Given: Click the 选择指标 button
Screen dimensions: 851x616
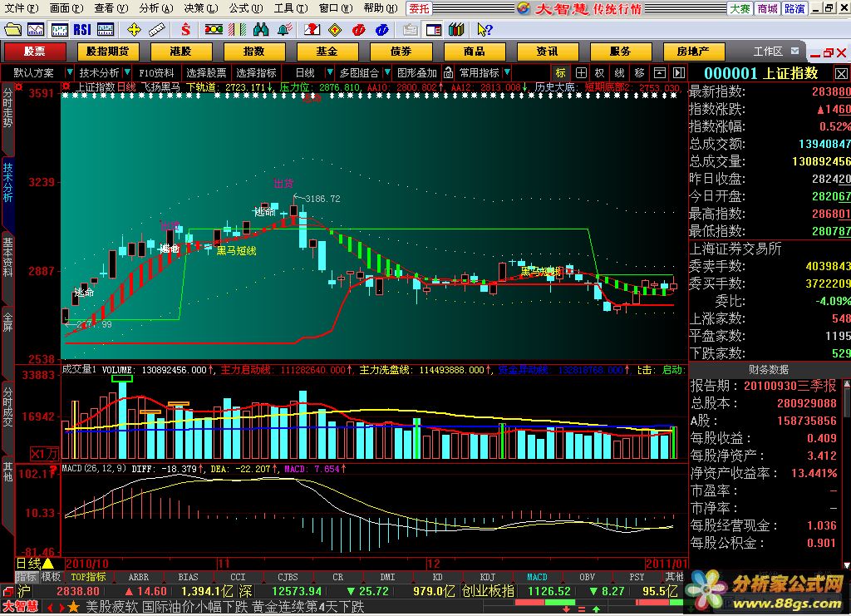Looking at the screenshot, I should pos(256,72).
